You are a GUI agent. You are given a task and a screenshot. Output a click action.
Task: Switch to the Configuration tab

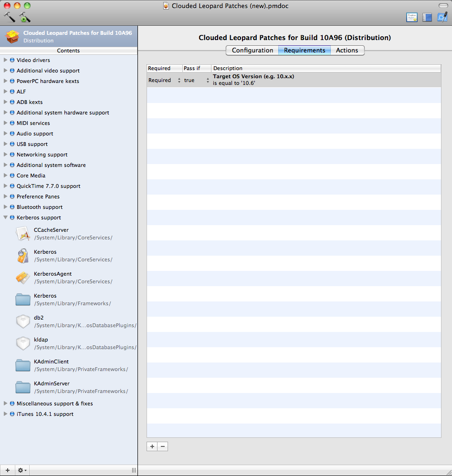[x=252, y=51]
